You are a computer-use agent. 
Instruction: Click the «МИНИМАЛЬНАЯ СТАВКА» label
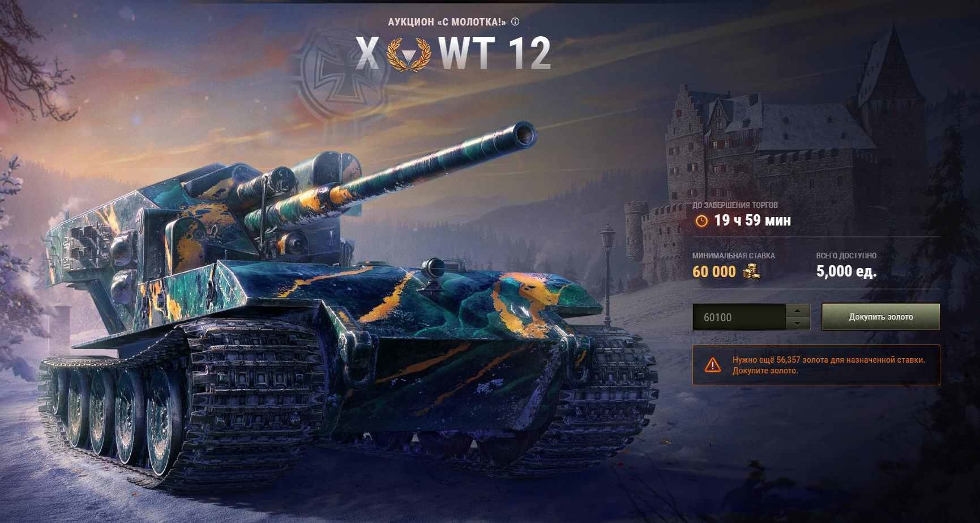[734, 256]
